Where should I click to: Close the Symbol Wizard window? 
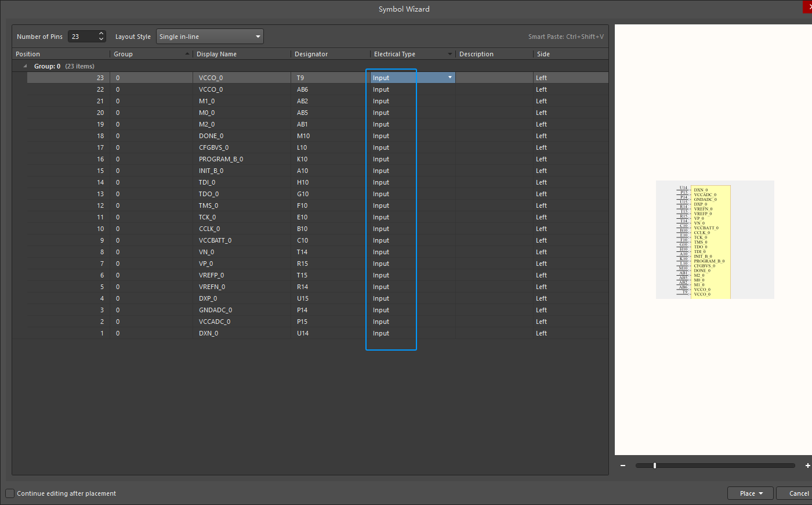(807, 7)
